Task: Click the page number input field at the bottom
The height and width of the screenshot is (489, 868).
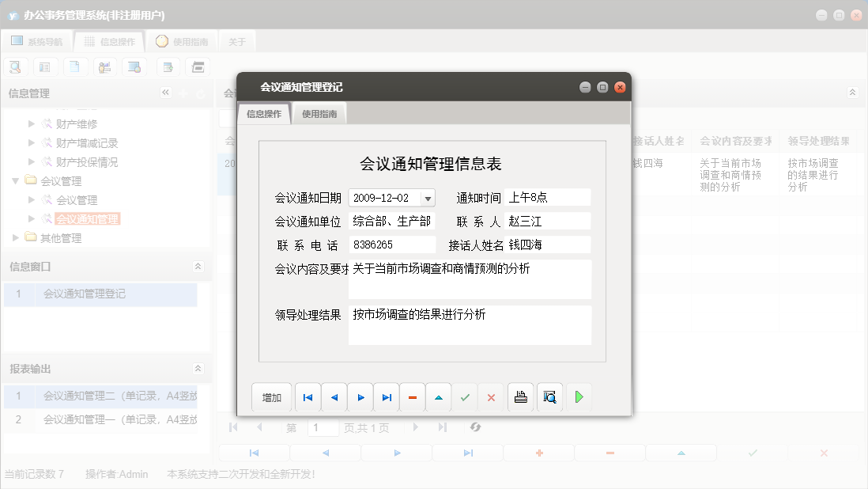Action: pos(323,427)
